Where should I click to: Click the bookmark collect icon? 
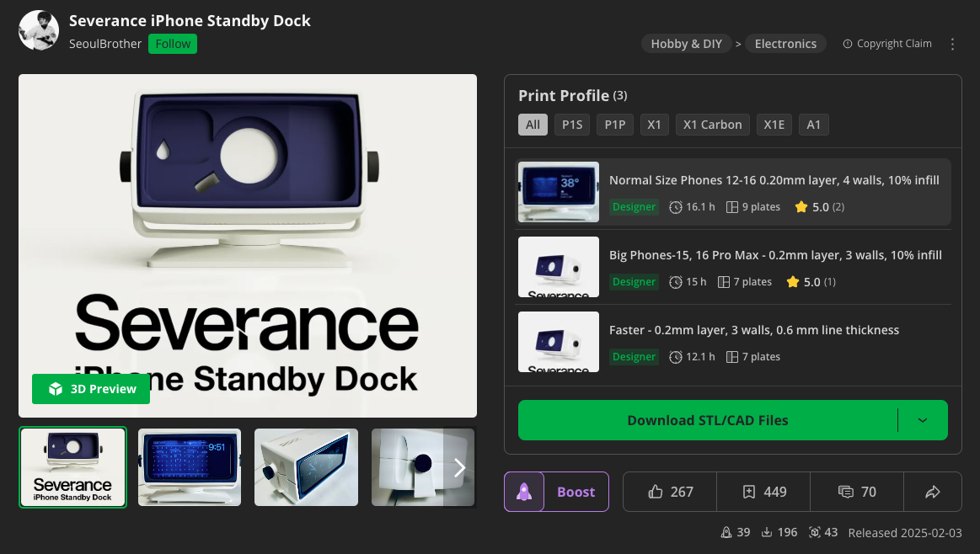(748, 492)
